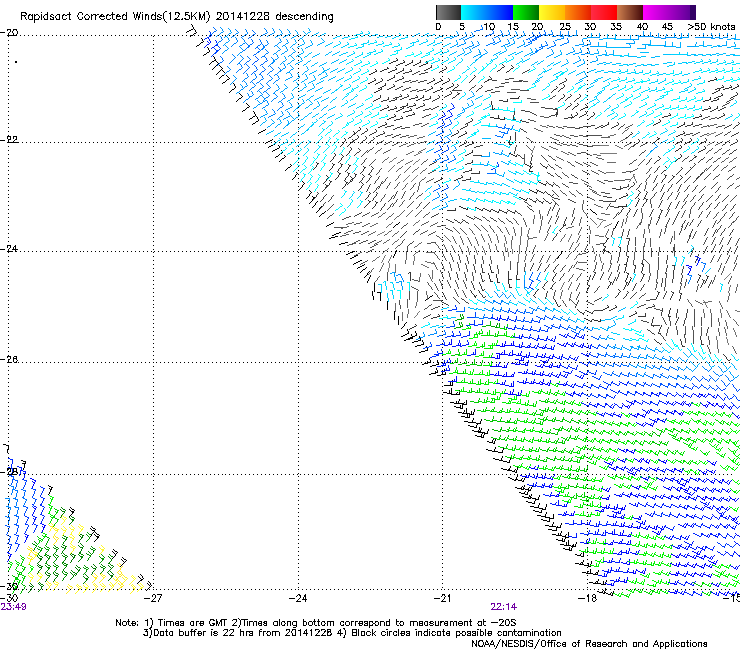740x650 pixels.
Task: Click the brown 35–40 knots legend swatch
Action: point(630,12)
